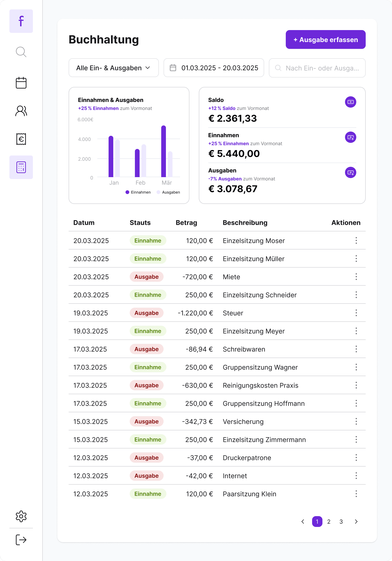Open settings via the gear icon
392x561 pixels.
click(x=21, y=516)
